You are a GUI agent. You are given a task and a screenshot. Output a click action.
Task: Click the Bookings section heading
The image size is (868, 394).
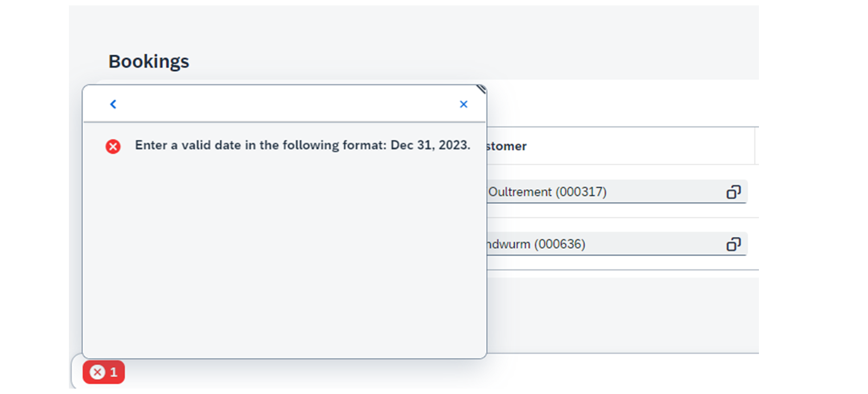[149, 61]
